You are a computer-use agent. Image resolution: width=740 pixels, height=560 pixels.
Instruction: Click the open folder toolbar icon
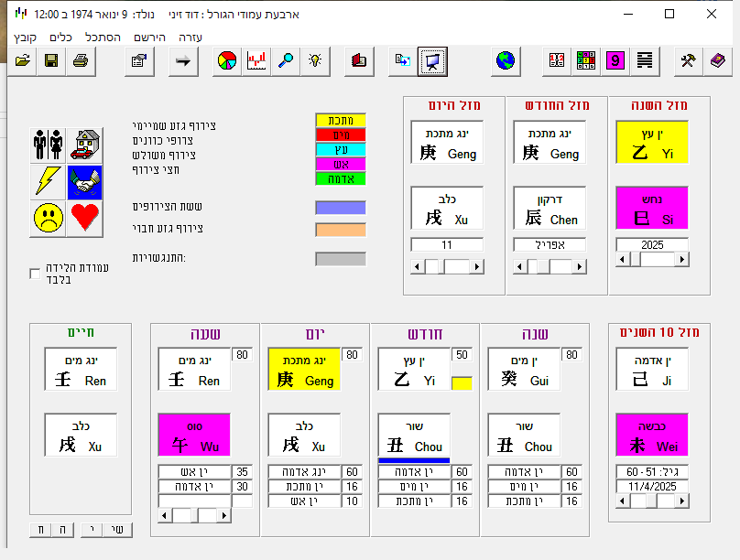23,61
